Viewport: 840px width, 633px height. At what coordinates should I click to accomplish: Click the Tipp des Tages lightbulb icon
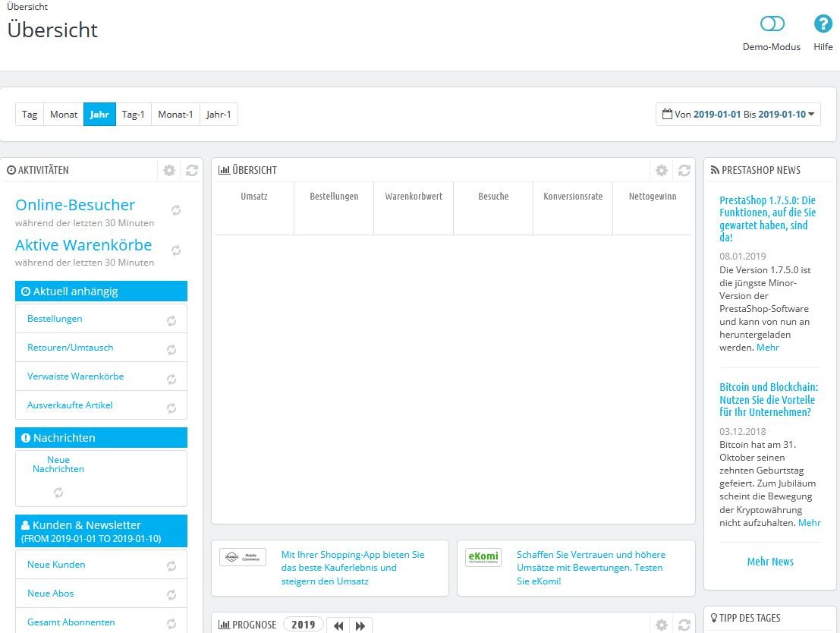click(x=713, y=618)
